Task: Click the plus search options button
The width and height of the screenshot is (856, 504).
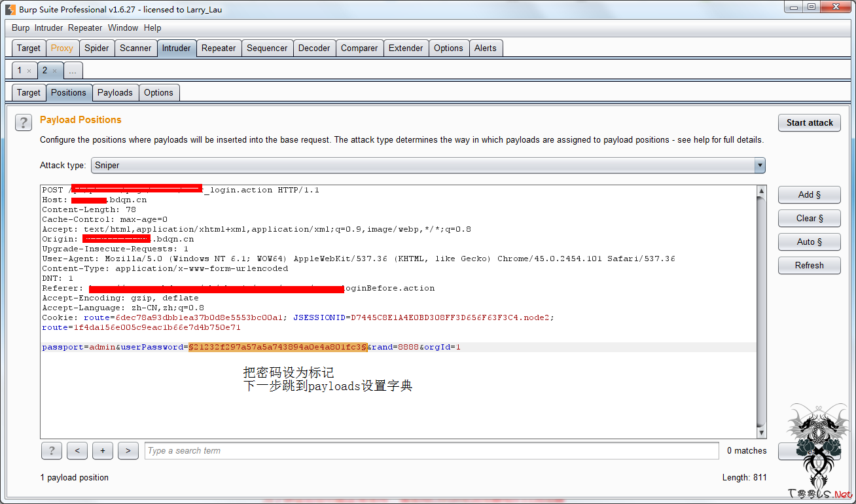Action: click(103, 450)
